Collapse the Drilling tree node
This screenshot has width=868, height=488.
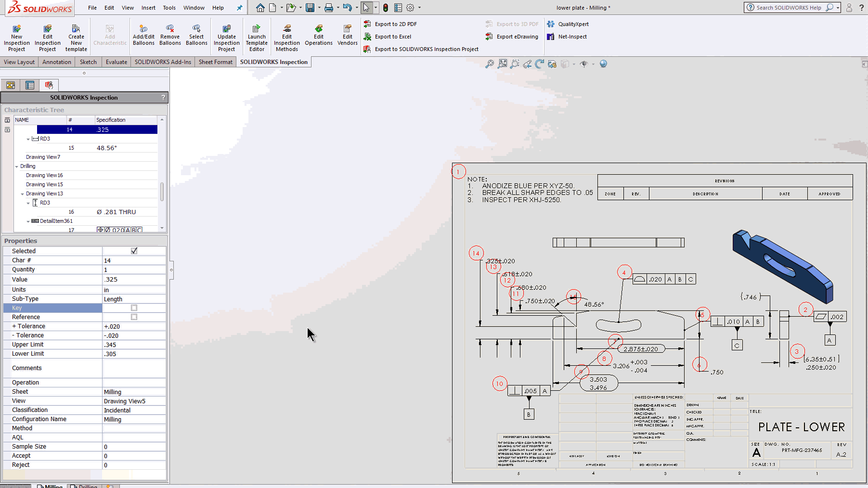[x=17, y=167]
